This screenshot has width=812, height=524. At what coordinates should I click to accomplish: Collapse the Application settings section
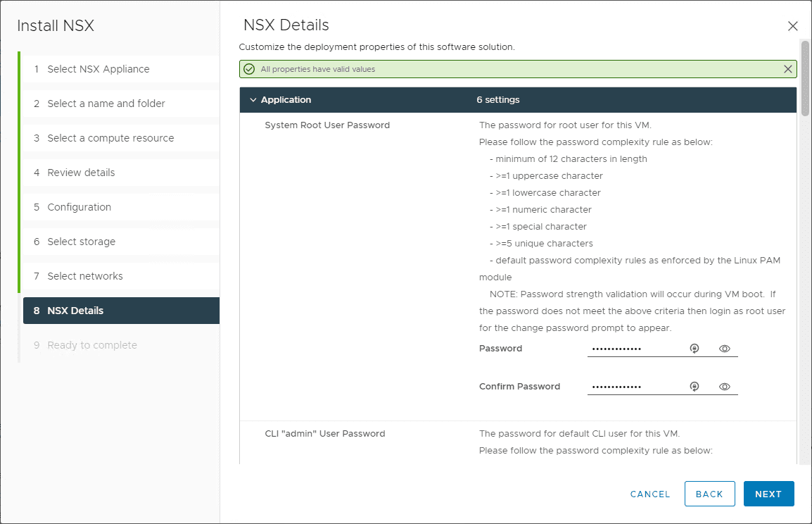pyautogui.click(x=253, y=99)
